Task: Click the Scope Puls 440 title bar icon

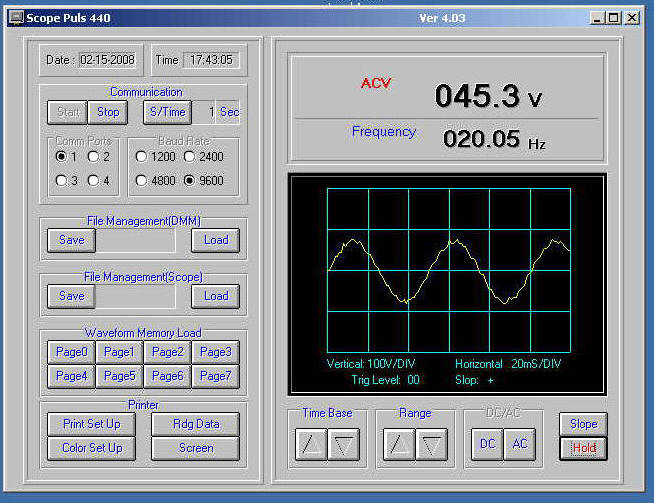Action: click(x=16, y=18)
